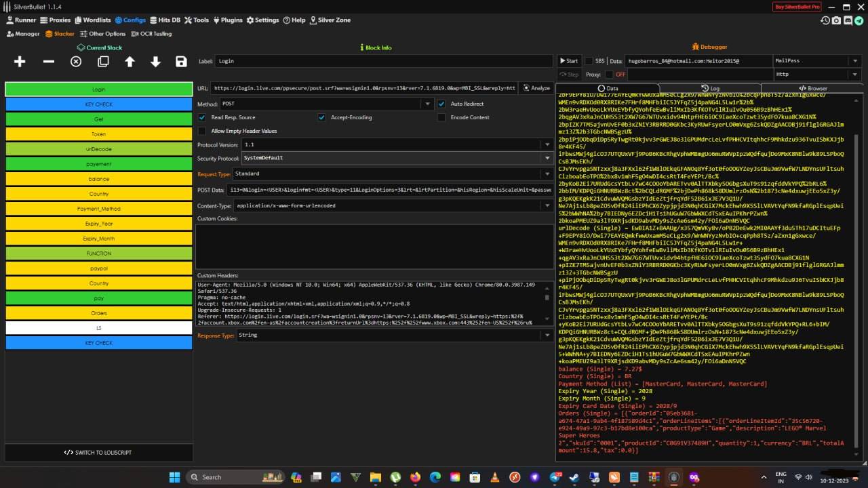
Task: Move the block up with up arrow
Action: coord(130,62)
